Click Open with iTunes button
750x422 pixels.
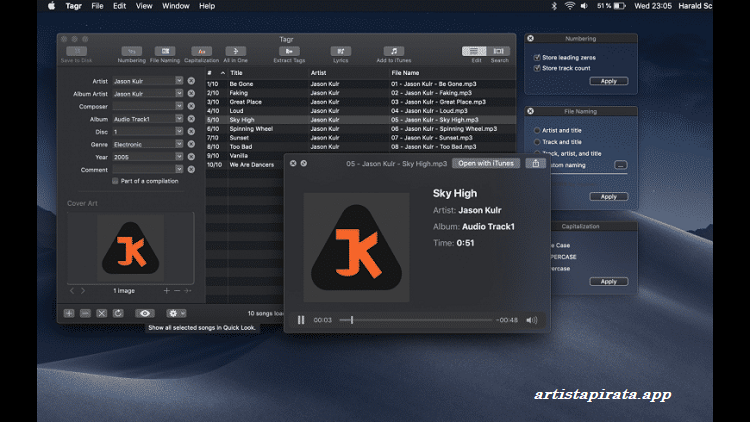(x=485, y=163)
